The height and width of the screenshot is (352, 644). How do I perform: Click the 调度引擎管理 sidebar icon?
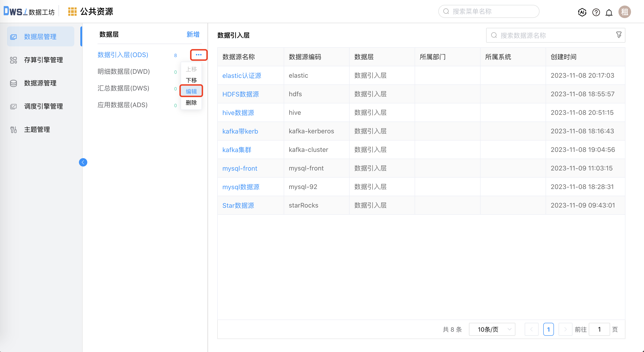[x=13, y=106]
